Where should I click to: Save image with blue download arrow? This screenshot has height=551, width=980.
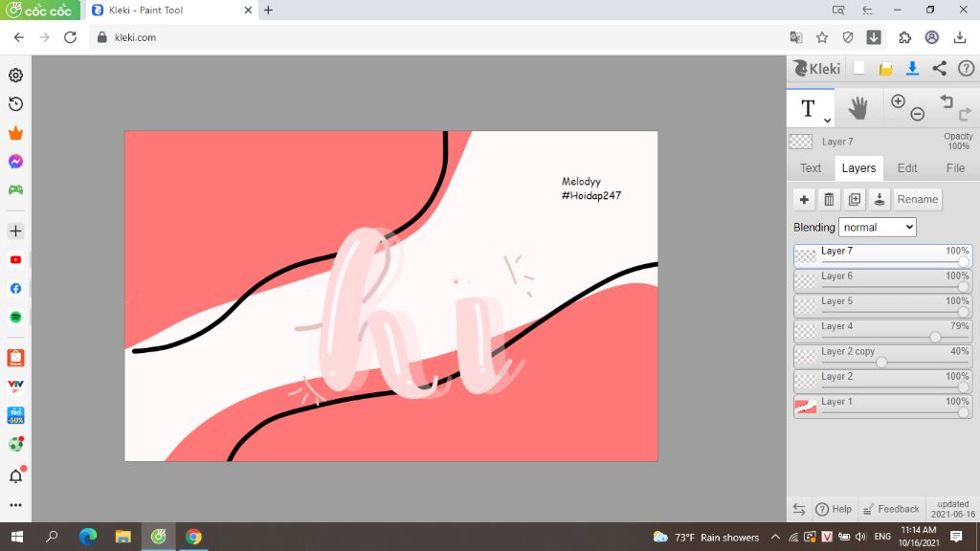click(912, 69)
